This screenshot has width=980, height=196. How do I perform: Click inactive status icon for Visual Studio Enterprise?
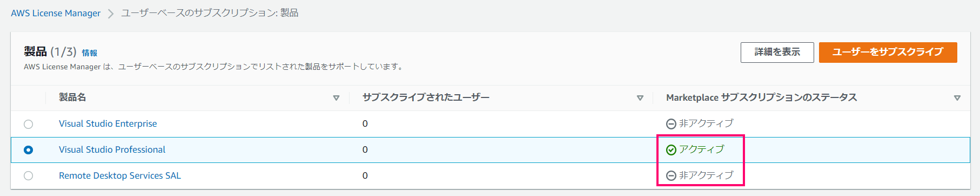point(671,124)
